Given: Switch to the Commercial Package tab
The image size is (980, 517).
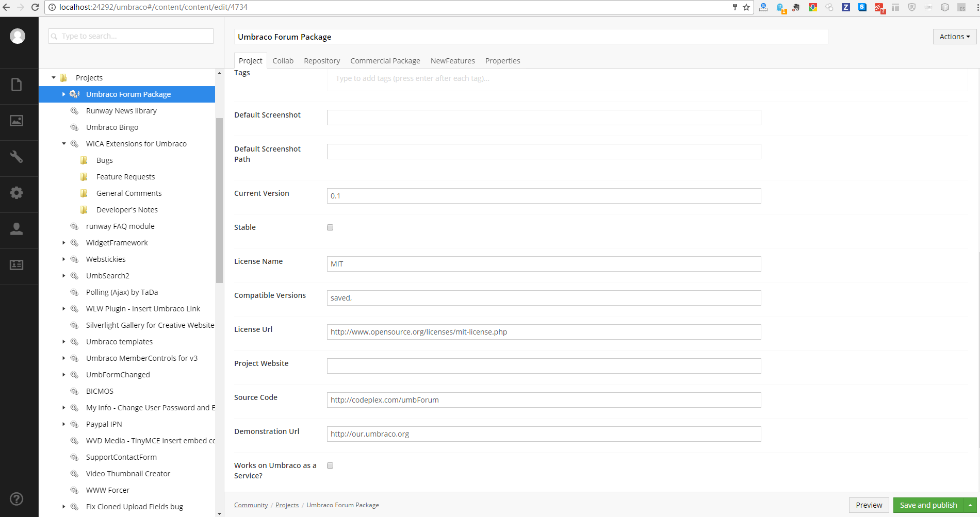Looking at the screenshot, I should click(x=385, y=61).
